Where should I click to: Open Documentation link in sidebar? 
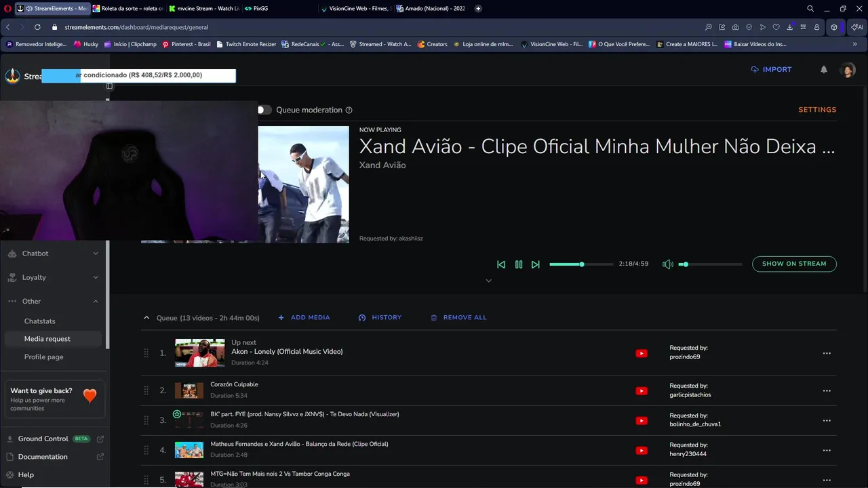54,457
